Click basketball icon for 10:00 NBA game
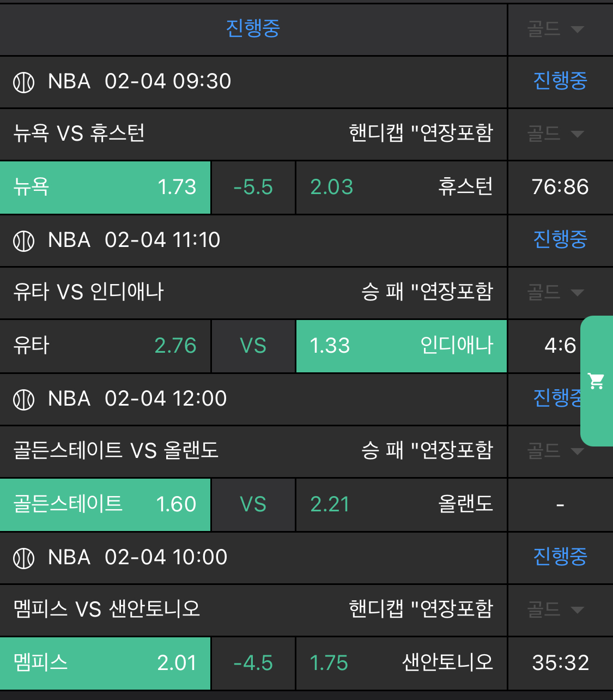613x700 pixels. (23, 558)
